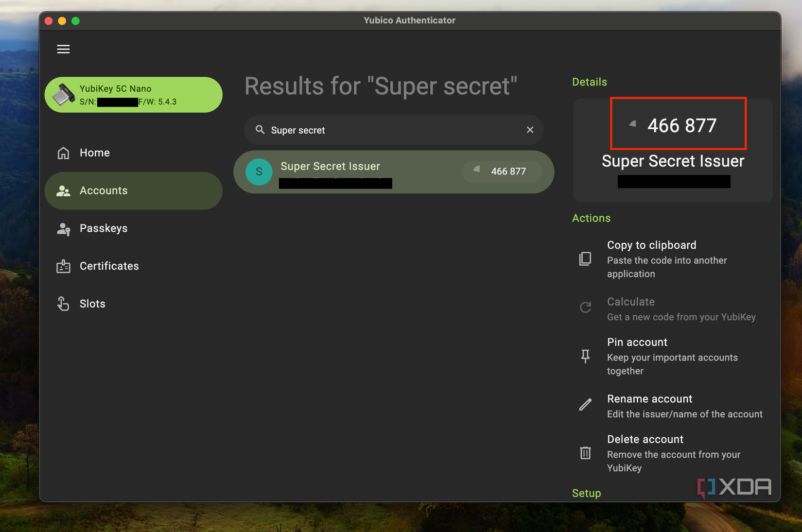Rename the account
802x532 pixels.
[673, 406]
